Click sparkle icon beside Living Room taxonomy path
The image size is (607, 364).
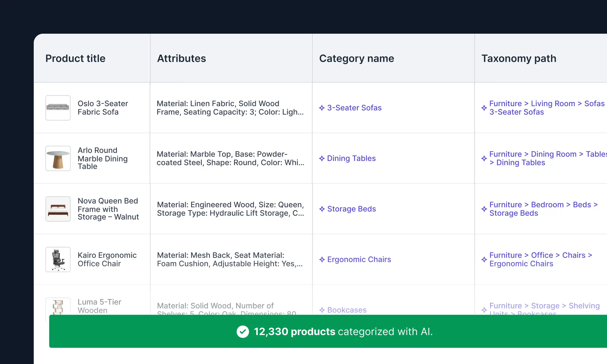(484, 108)
